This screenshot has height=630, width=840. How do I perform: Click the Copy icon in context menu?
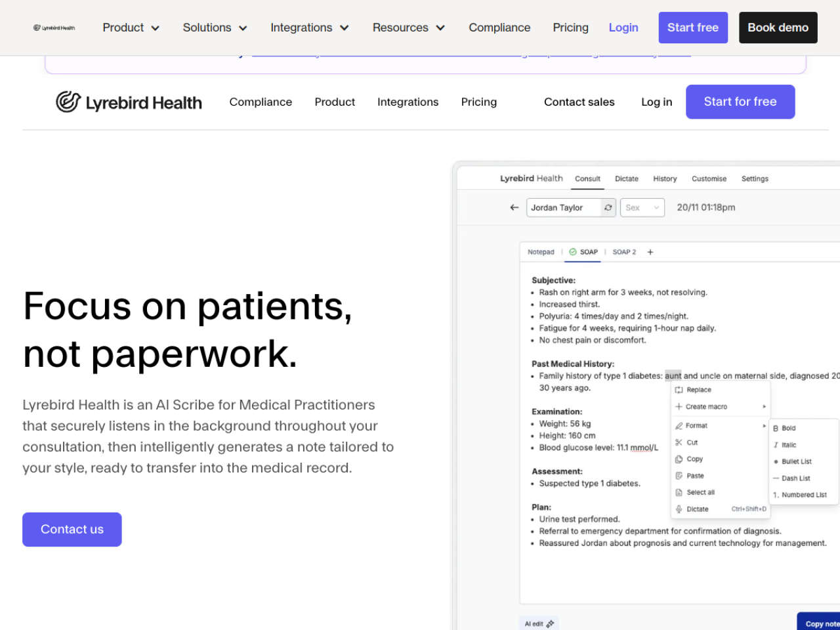click(679, 459)
